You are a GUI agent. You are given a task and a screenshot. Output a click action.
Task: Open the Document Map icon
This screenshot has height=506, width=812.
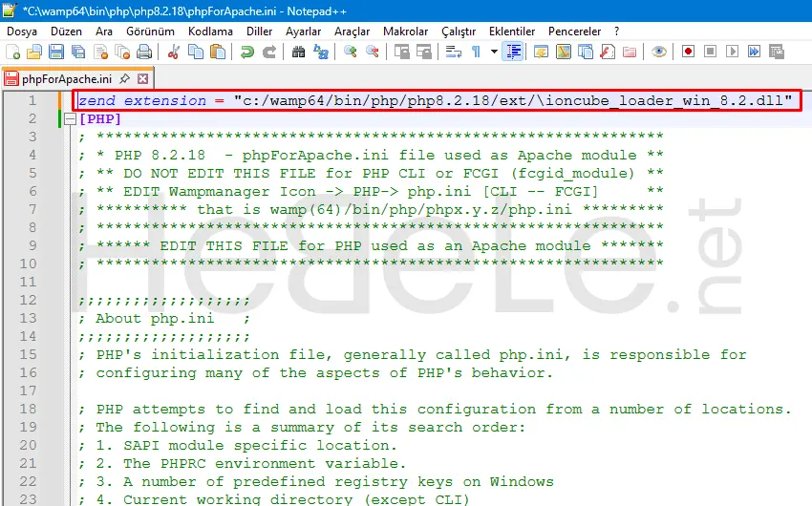(x=564, y=52)
